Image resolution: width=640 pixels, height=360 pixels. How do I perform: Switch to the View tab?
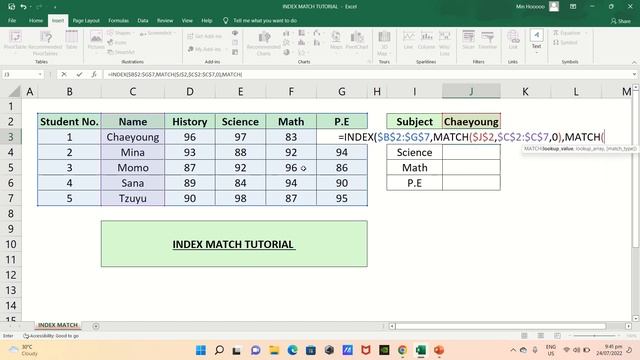pos(187,20)
